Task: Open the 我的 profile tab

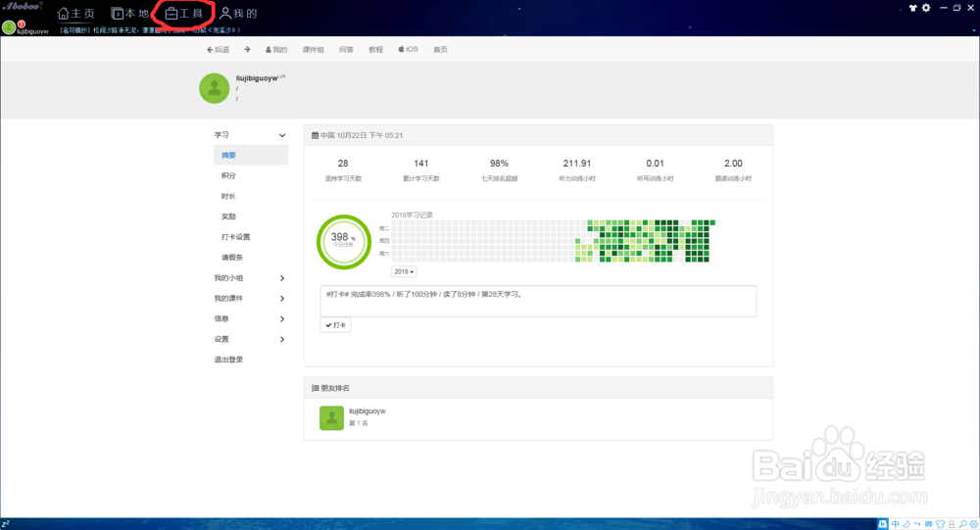Action: pos(238,13)
